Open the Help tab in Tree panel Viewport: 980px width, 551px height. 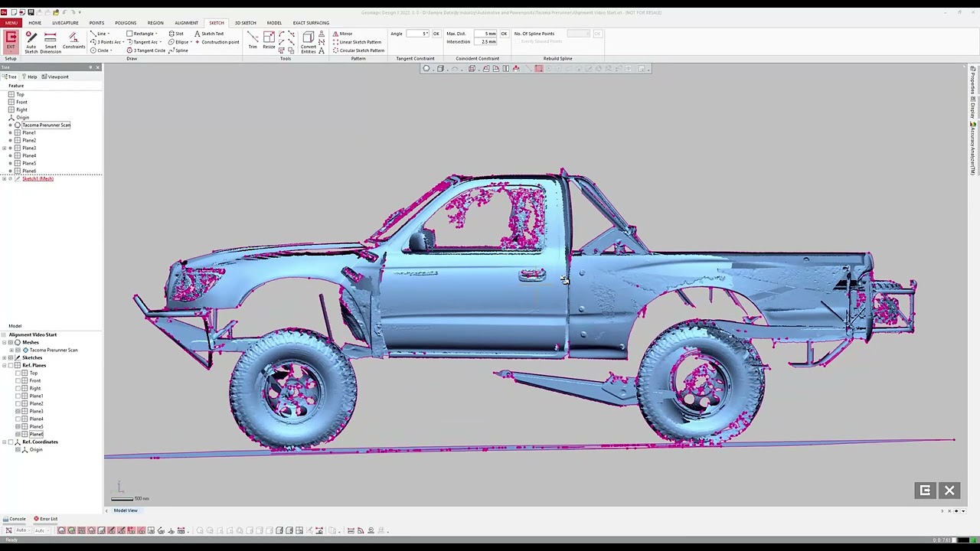tap(29, 77)
